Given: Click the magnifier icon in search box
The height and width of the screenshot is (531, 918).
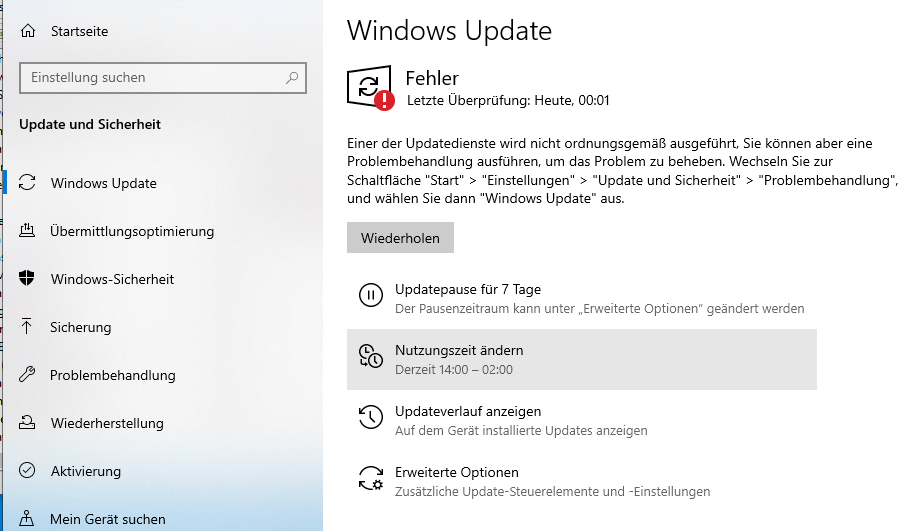Looking at the screenshot, I should coord(292,77).
